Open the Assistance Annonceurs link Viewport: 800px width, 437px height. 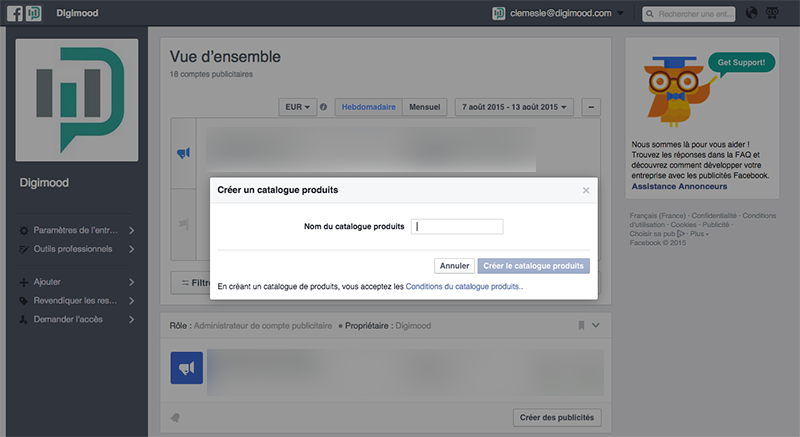(x=679, y=187)
